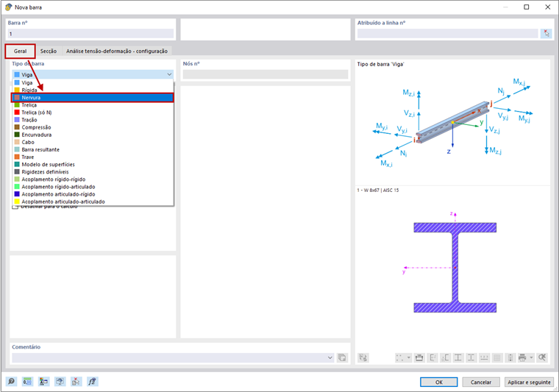Select 'Acoplamento rígido-rígido' option

pyautogui.click(x=93, y=179)
